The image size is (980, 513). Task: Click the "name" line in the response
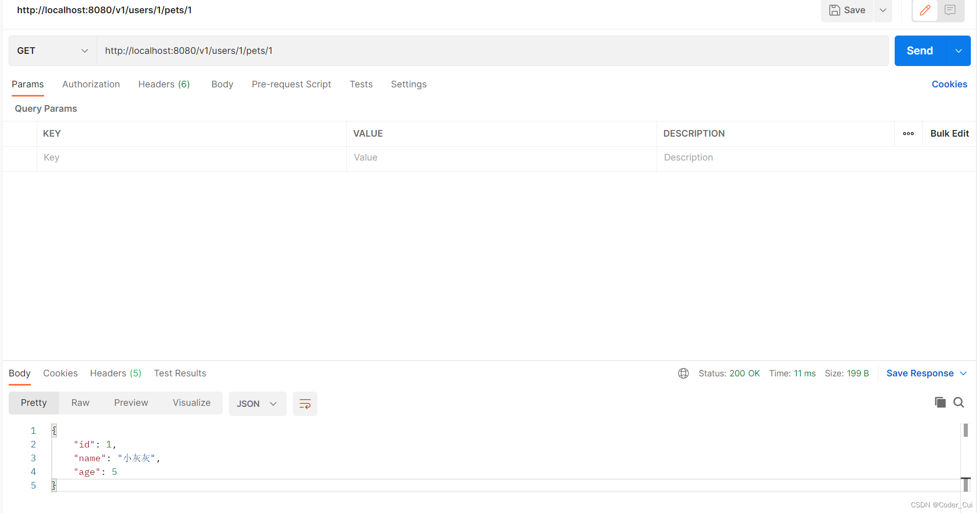point(117,458)
